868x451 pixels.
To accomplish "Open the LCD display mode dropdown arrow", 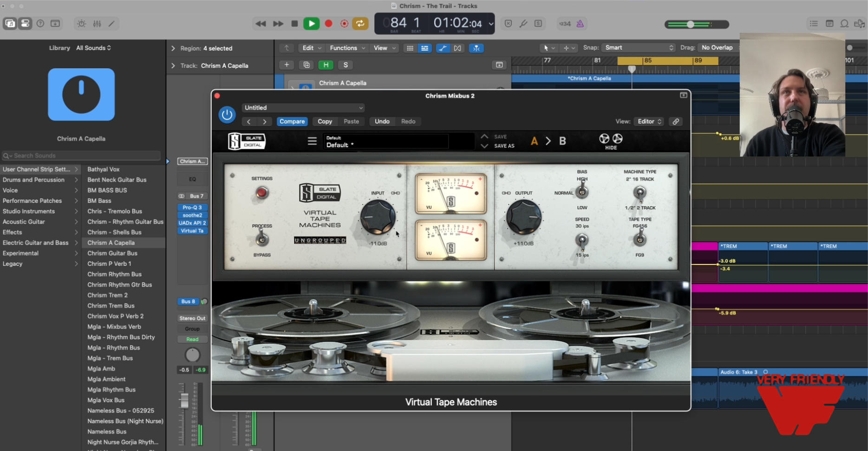I will pyautogui.click(x=491, y=24).
